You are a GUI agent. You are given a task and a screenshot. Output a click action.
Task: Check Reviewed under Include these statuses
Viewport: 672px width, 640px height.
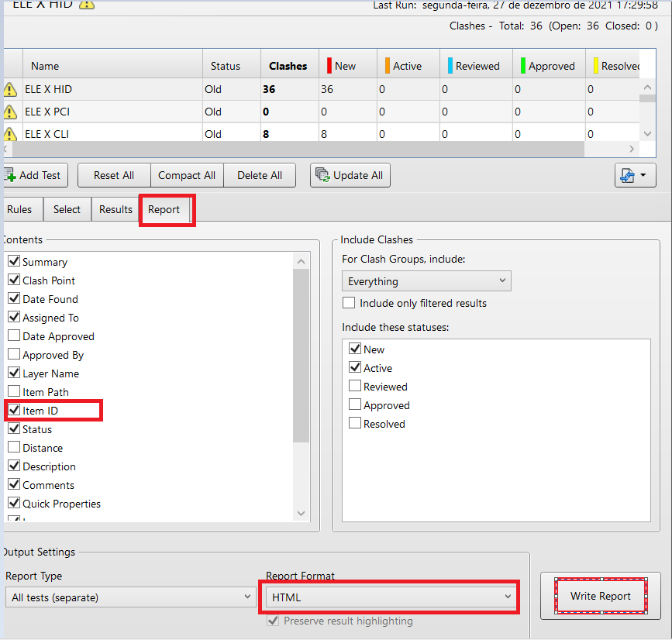click(355, 386)
